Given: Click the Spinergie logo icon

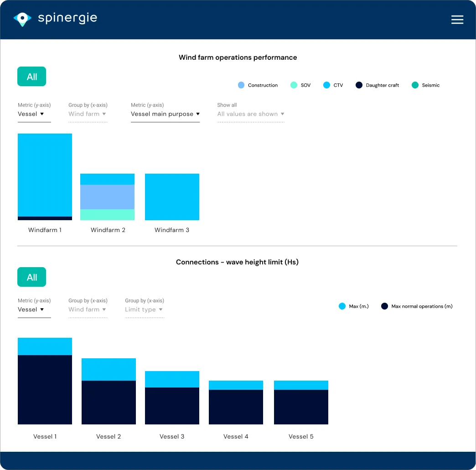Looking at the screenshot, I should 22,19.
